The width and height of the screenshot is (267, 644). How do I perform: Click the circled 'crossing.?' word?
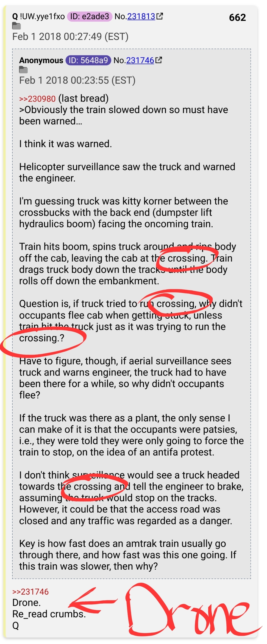(42, 338)
